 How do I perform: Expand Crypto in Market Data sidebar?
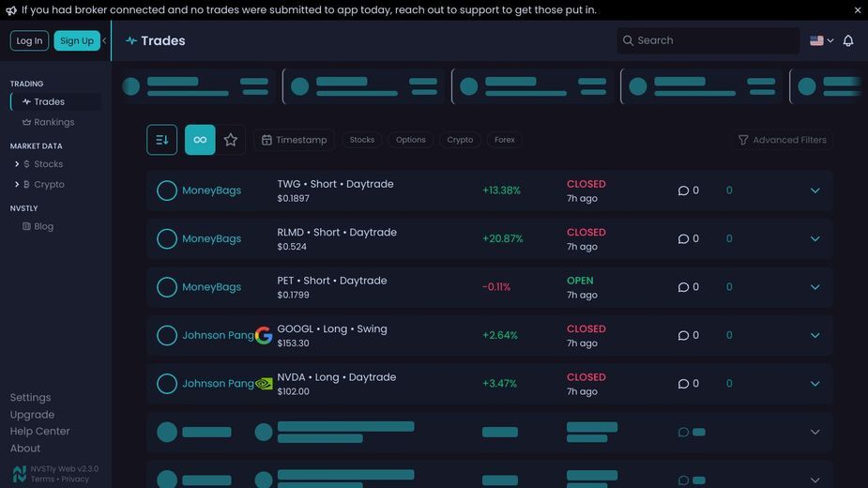coord(17,185)
